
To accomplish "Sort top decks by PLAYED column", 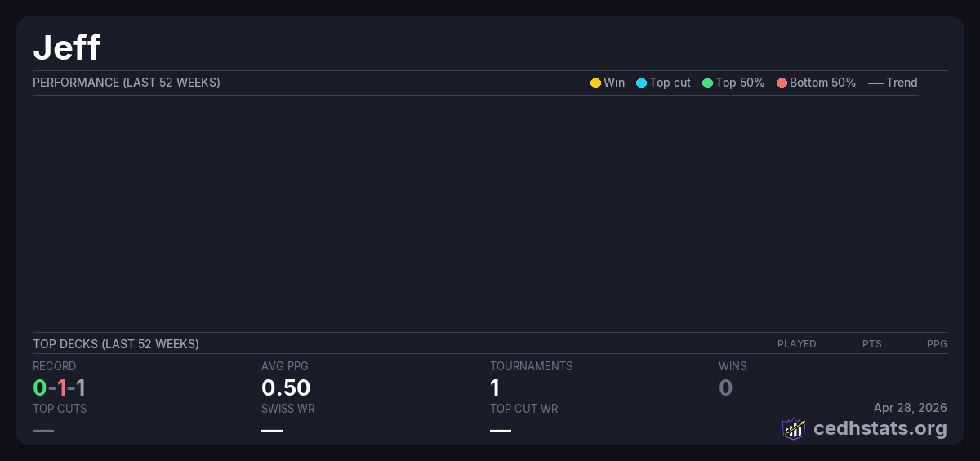I will (x=796, y=344).
